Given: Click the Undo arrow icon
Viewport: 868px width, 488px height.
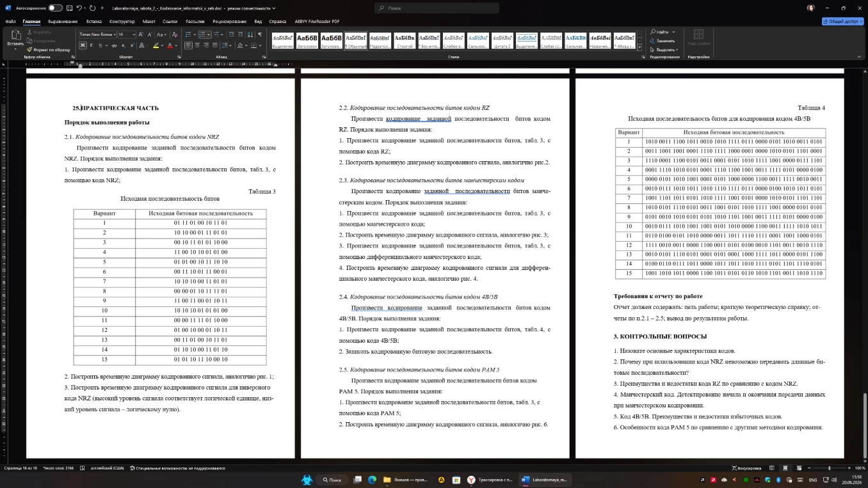Looking at the screenshot, I should coord(79,8).
